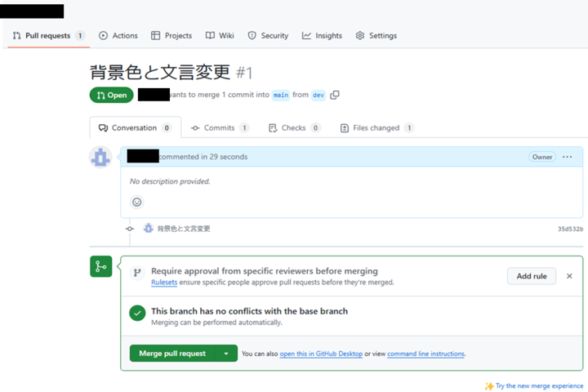Click the pull request title 背景色と文言変更
588x392 pixels.
160,72
